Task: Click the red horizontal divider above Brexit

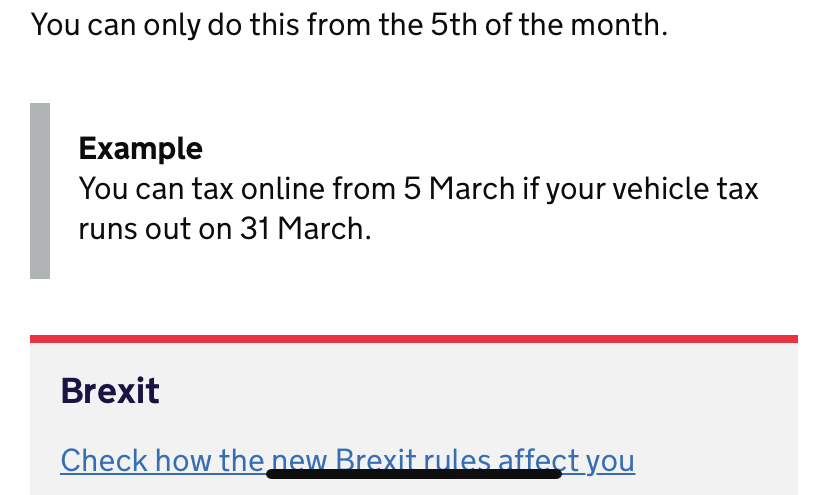Action: (414, 339)
